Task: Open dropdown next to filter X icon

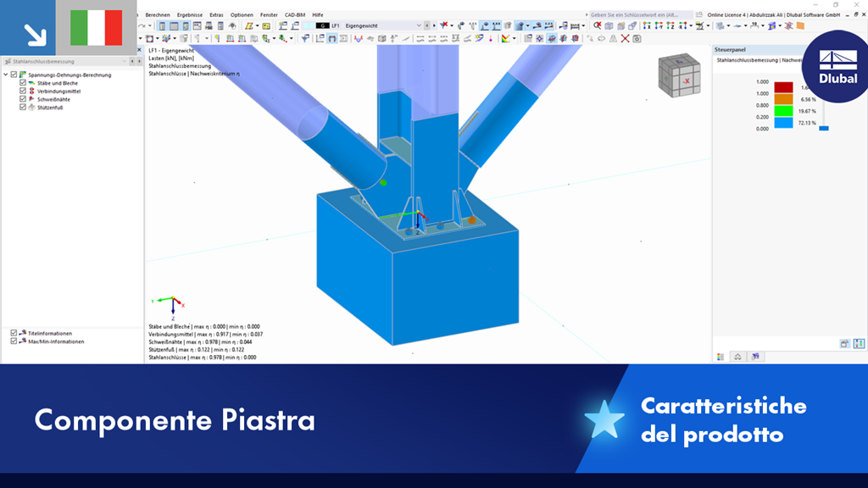Action: pyautogui.click(x=452, y=25)
